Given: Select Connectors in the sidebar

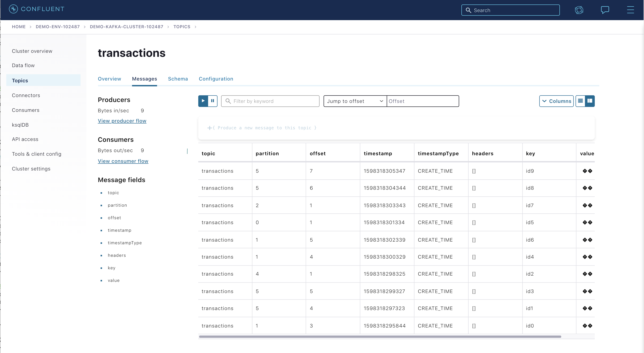Looking at the screenshot, I should [x=26, y=95].
